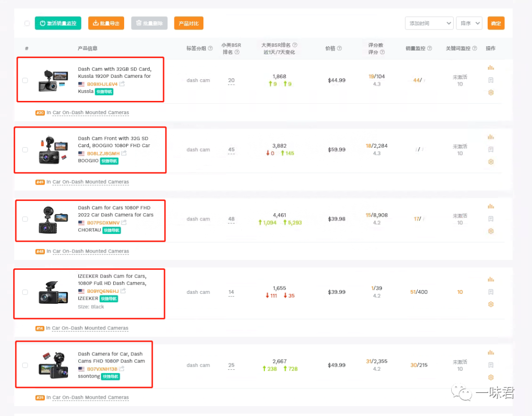The image size is (532, 416).
Task: Click 快捷导航 tag next to BOOGIIO
Action: point(109,161)
